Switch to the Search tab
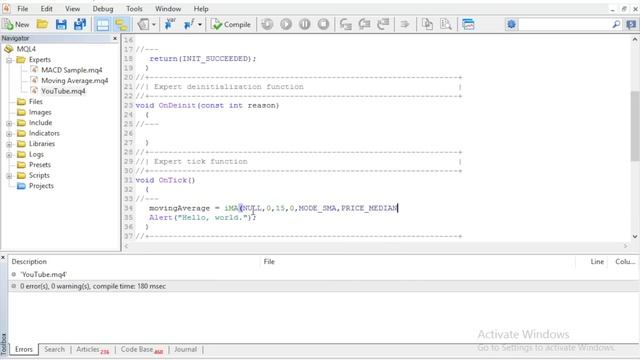Viewport: 640px width, 360px height. (x=54, y=349)
